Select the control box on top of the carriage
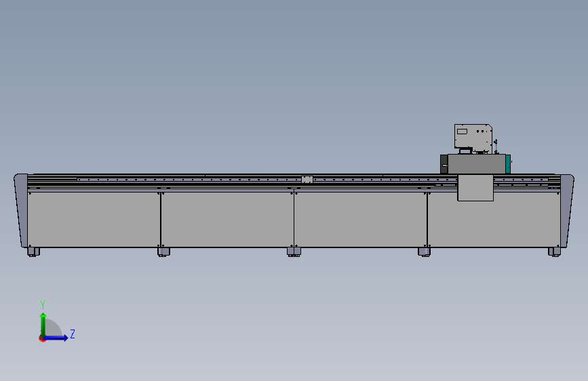The height and width of the screenshot is (381, 588). [x=473, y=137]
